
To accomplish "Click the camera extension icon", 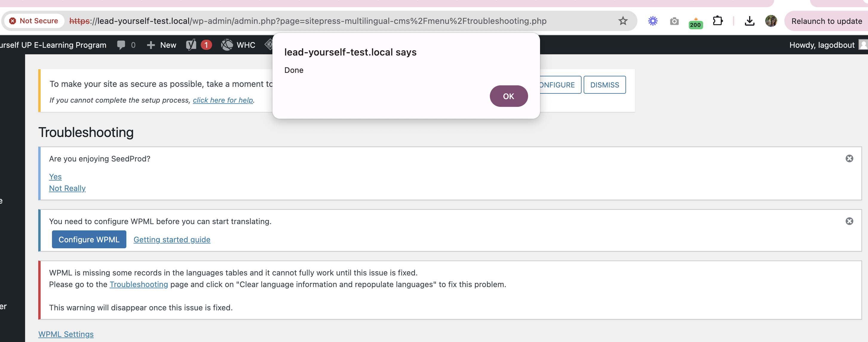I will 674,21.
